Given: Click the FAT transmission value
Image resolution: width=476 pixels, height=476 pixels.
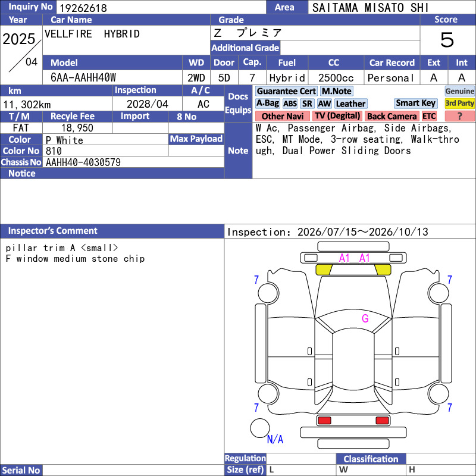Looking at the screenshot, I should [x=21, y=128].
